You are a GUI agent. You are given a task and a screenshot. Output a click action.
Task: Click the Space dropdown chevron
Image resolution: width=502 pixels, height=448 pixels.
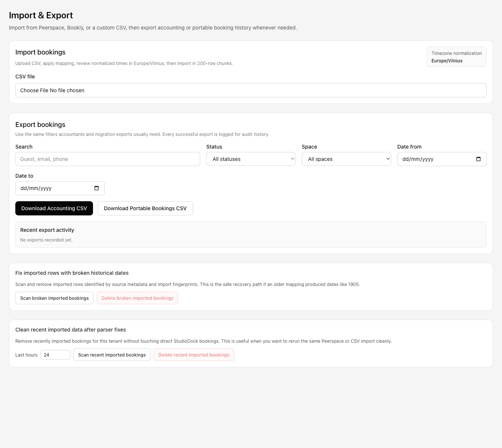pyautogui.click(x=388, y=159)
